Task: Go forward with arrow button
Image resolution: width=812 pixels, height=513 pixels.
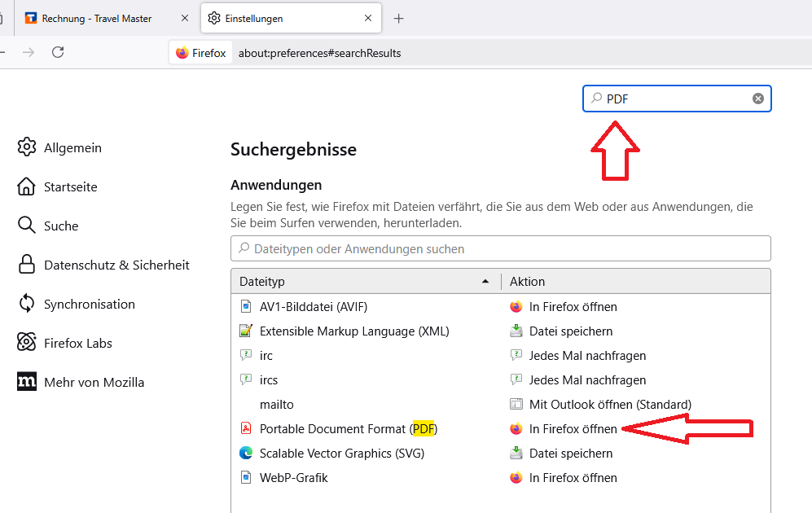Action: coord(29,52)
